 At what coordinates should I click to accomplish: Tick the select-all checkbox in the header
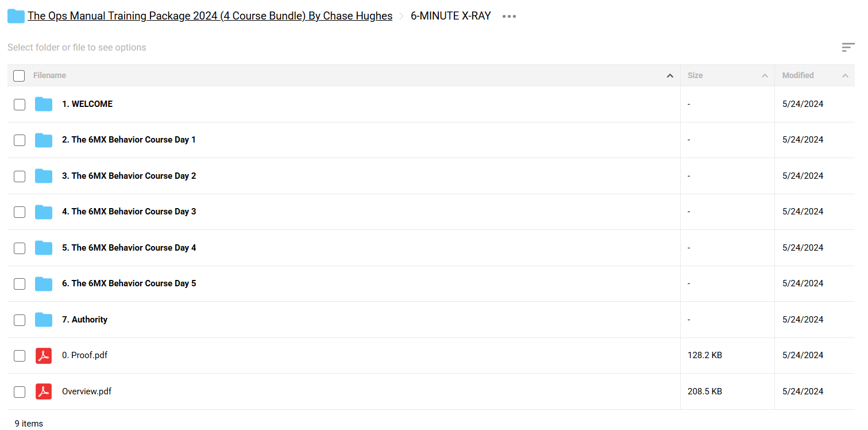coord(19,75)
